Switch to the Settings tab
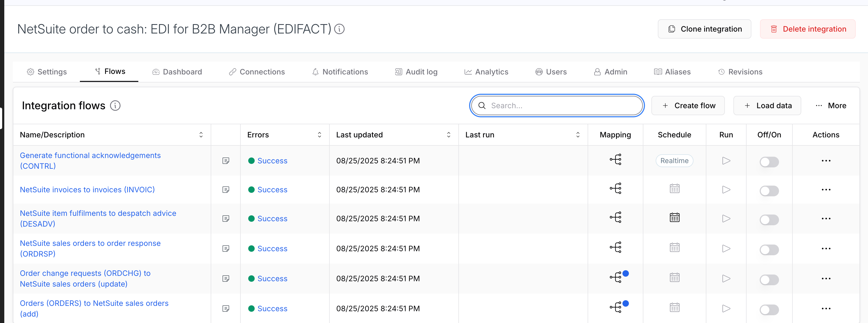868x323 pixels. pyautogui.click(x=47, y=72)
